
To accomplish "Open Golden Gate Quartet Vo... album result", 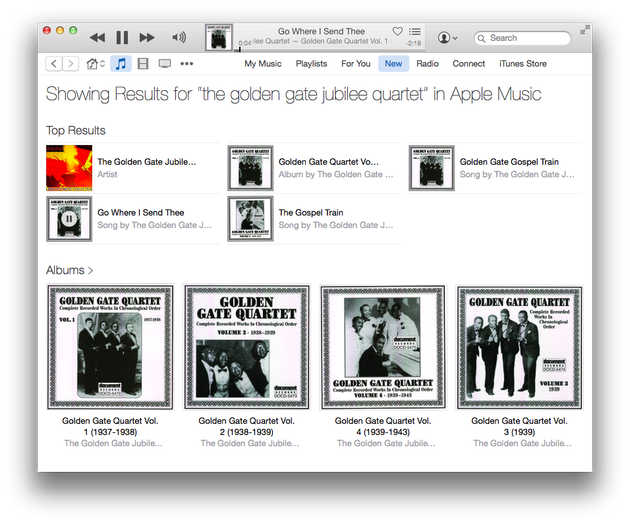I will click(328, 162).
